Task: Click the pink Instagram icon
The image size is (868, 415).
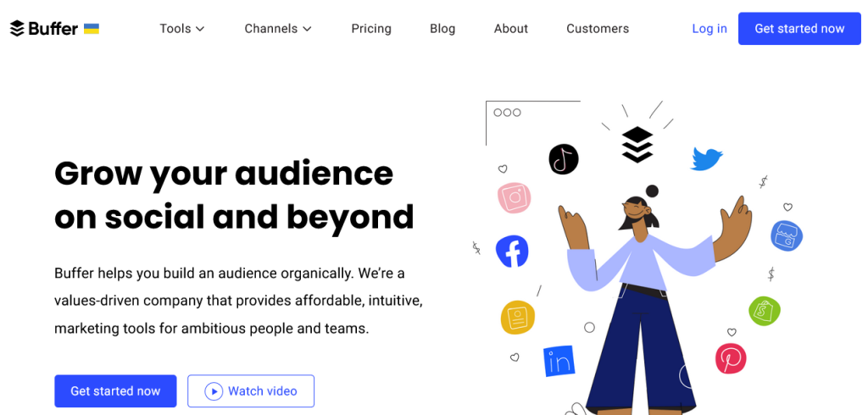Action: click(x=515, y=198)
